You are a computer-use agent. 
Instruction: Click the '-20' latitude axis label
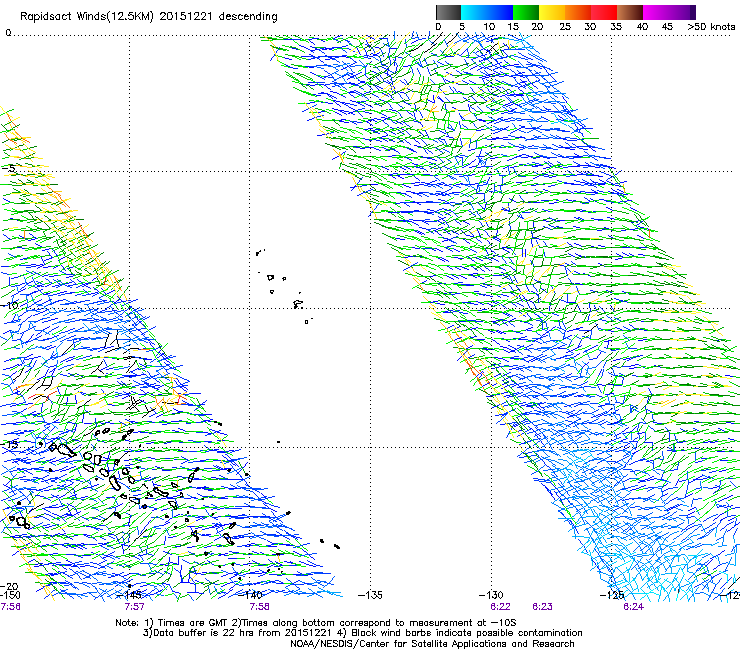pos(9,587)
